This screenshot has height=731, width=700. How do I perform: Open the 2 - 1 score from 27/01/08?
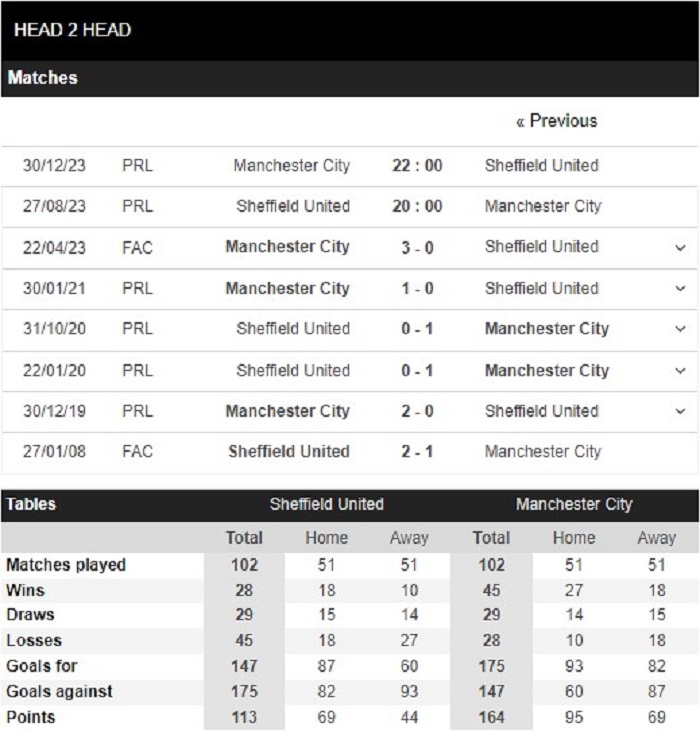(418, 451)
